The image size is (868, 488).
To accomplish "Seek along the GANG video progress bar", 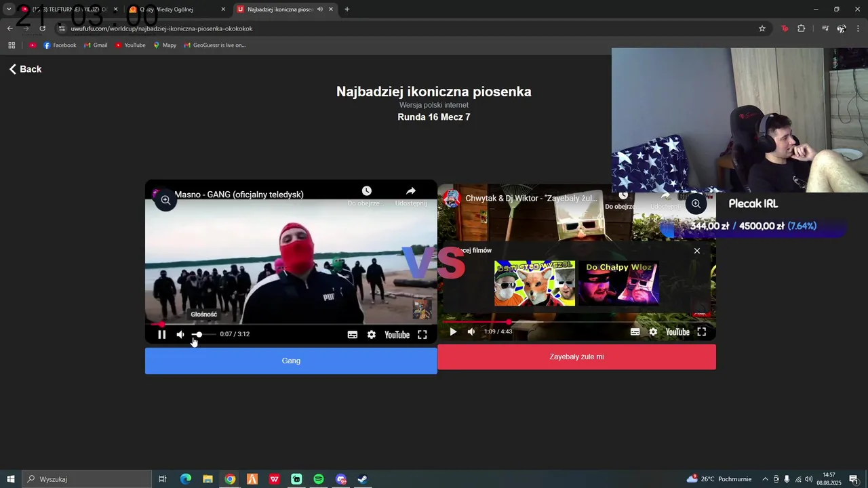I will pos(291,324).
